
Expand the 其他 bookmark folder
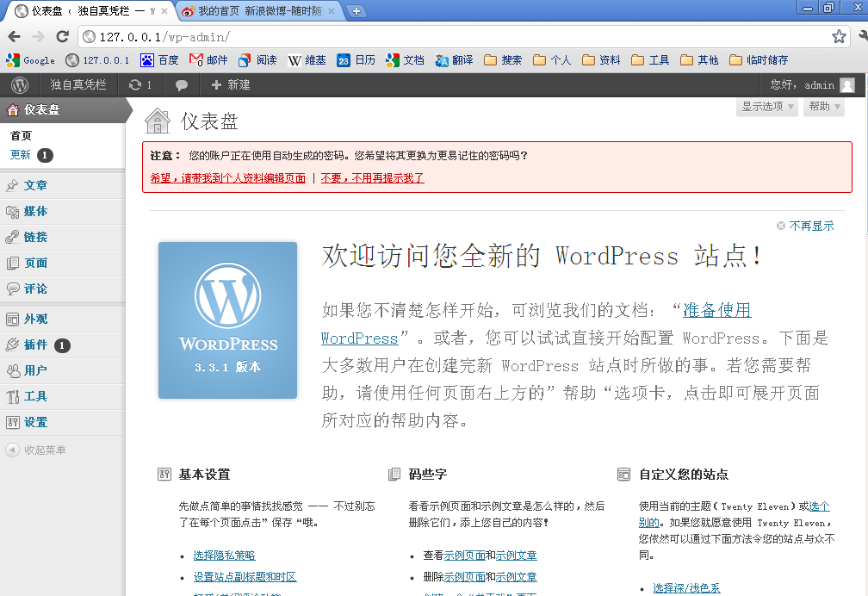click(699, 59)
